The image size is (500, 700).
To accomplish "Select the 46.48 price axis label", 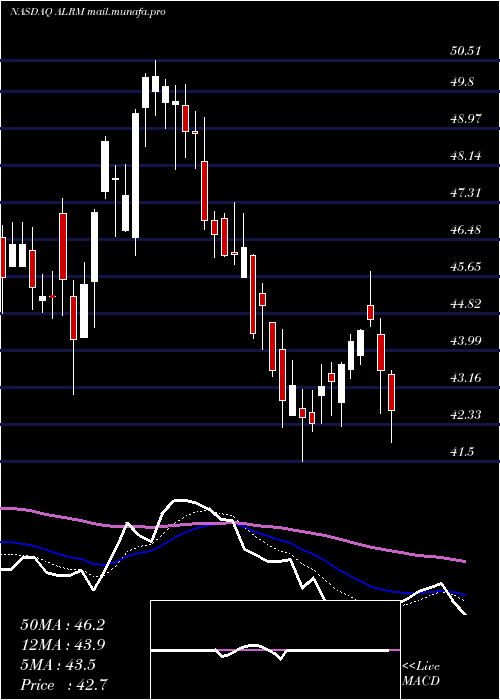I will (465, 230).
